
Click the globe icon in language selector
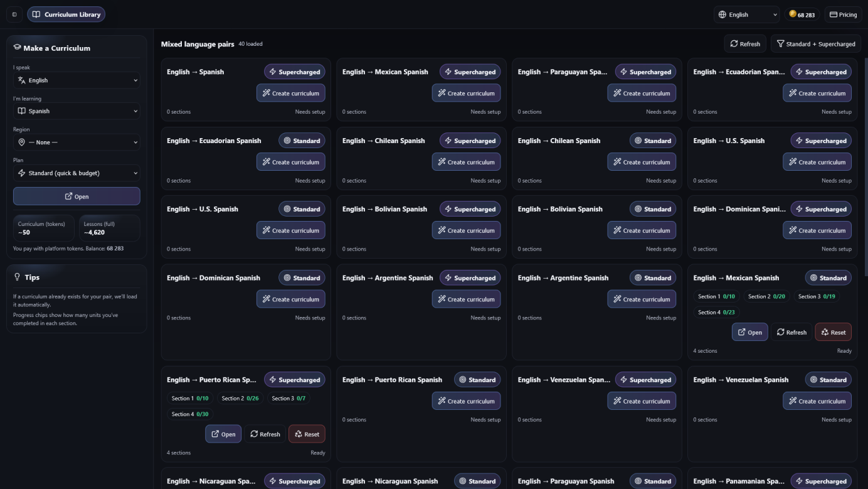[722, 14]
